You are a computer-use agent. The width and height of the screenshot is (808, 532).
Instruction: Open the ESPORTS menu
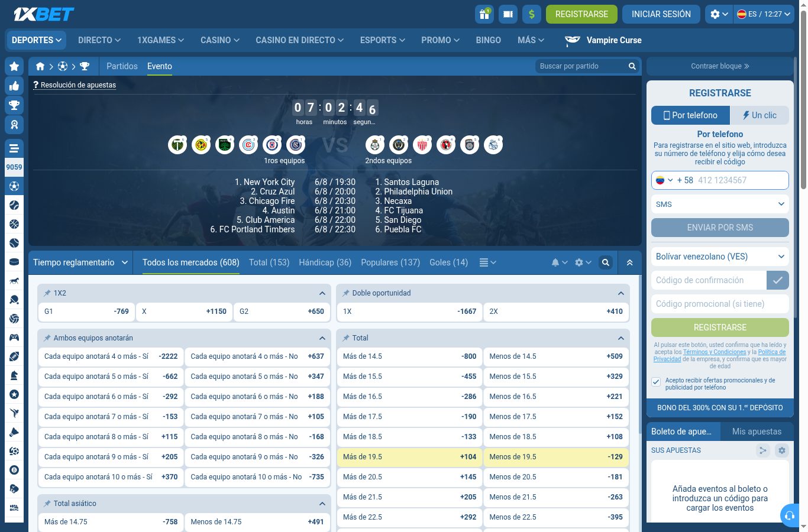pos(383,40)
